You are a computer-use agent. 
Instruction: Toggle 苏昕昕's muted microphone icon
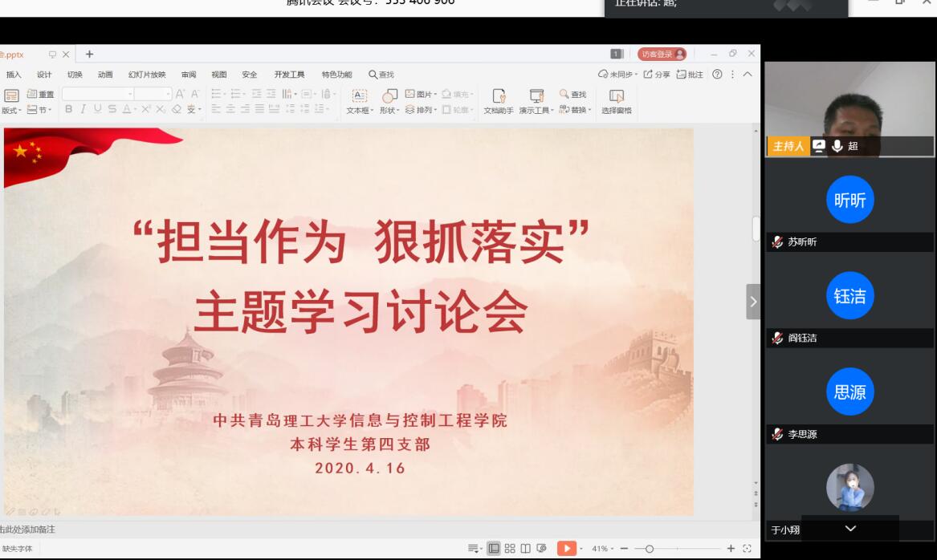(x=777, y=241)
